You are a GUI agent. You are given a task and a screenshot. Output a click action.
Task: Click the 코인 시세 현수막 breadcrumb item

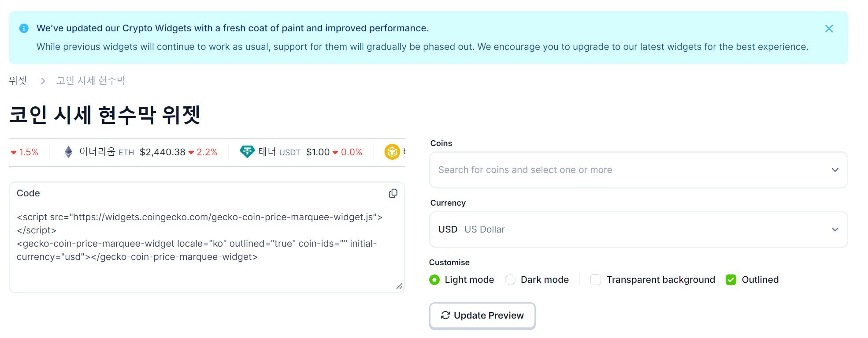click(91, 81)
